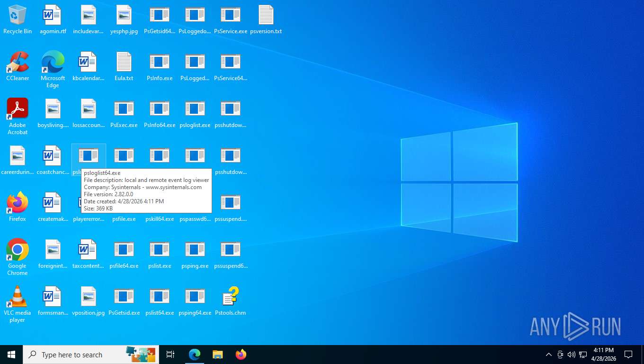Viewport: 644px width, 364px height.
Task: Click the pskill64.exe file label
Action: pyautogui.click(x=160, y=219)
